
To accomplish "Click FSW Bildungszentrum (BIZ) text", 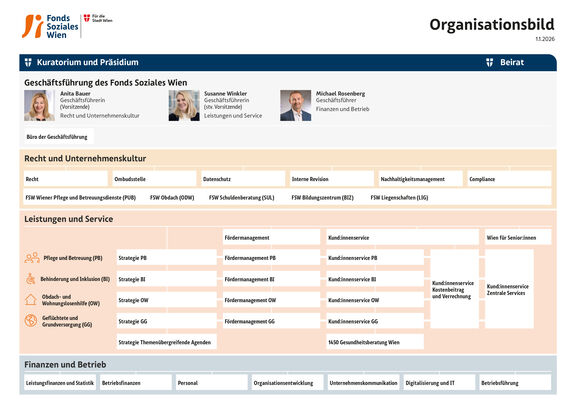I will click(323, 198).
